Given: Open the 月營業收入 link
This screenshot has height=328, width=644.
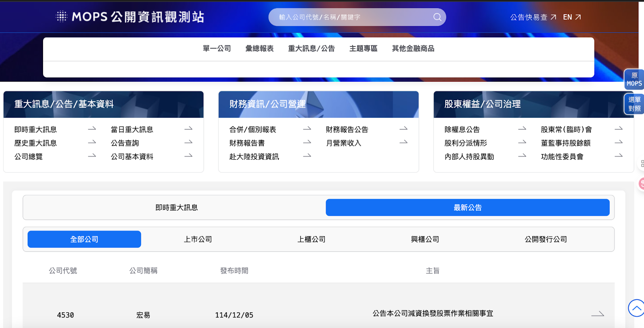Looking at the screenshot, I should point(344,143).
